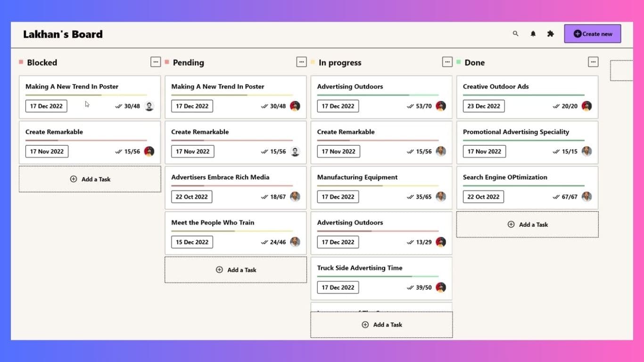
Task: Click Add a Task under In progress
Action: (381, 324)
